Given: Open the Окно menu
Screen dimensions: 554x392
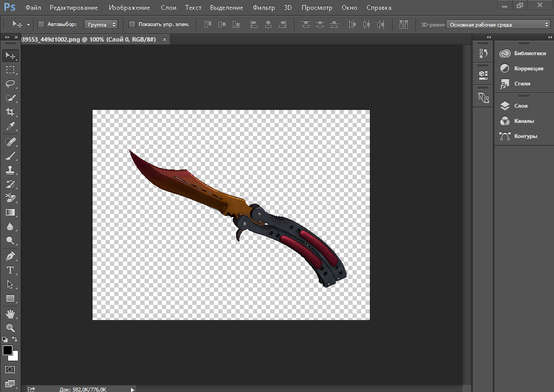Looking at the screenshot, I should [349, 8].
